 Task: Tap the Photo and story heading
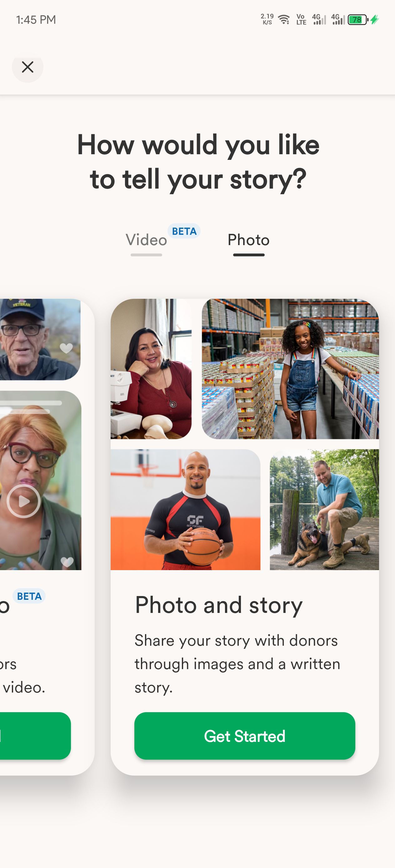[x=218, y=605]
